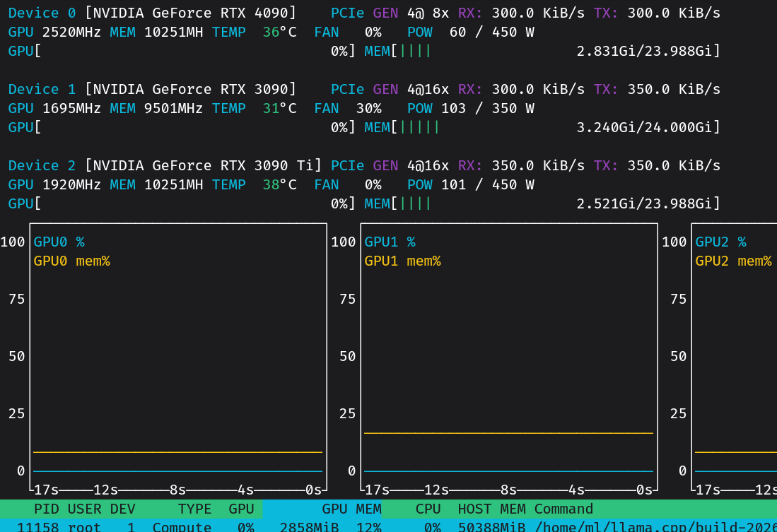777x532 pixels.
Task: Click the GPU0 % legend label
Action: pyautogui.click(x=59, y=241)
